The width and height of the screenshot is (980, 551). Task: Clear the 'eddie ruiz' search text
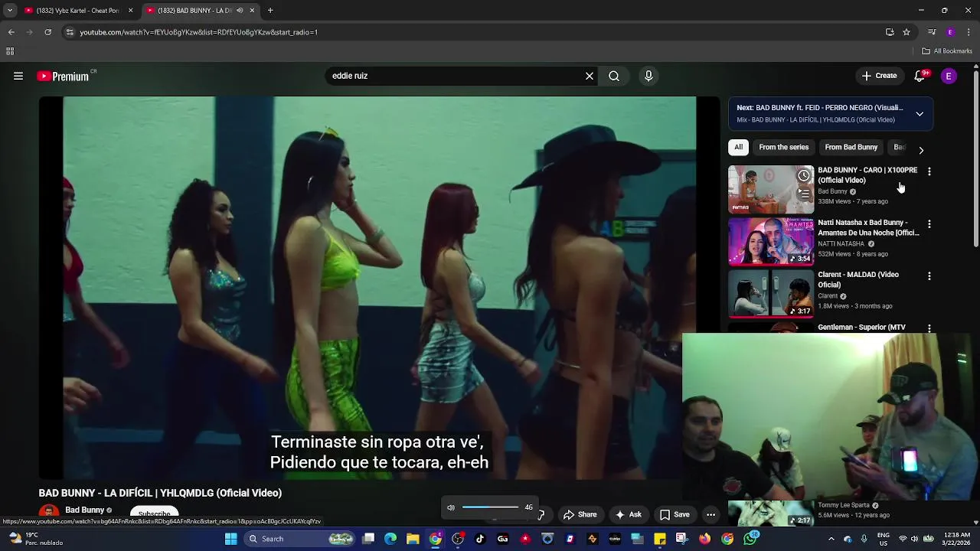click(590, 76)
